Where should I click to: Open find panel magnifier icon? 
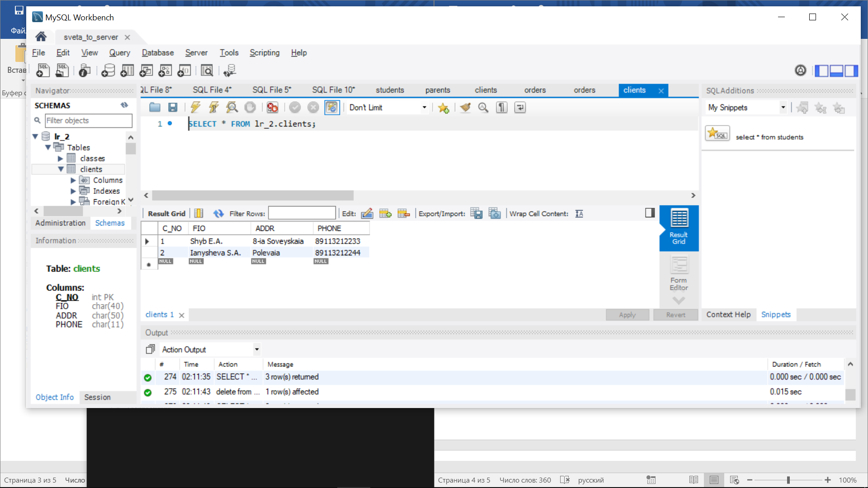point(483,108)
